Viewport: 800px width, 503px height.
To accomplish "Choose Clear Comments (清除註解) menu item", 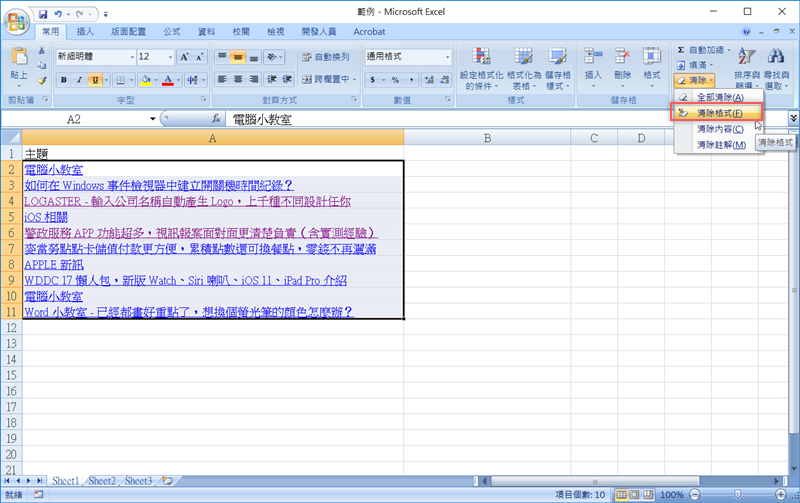I will click(x=719, y=145).
